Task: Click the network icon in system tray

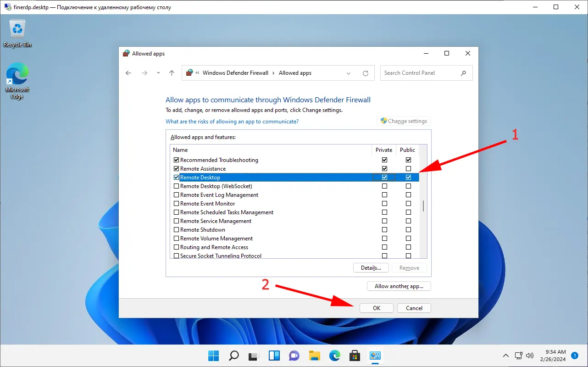Action: [x=519, y=356]
